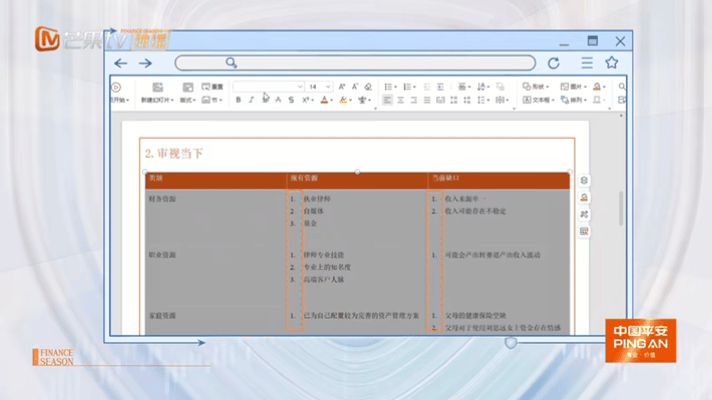Select justified text alignment
Image resolution: width=712 pixels, height=400 pixels.
tap(427, 100)
